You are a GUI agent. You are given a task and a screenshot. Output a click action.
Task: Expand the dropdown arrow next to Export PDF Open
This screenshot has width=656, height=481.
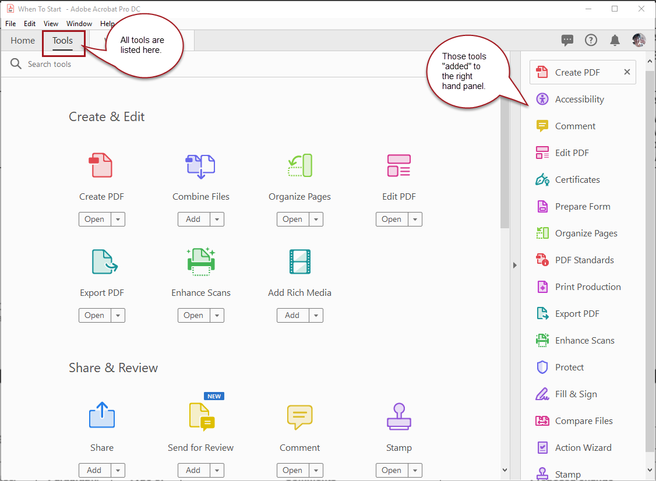(x=118, y=315)
